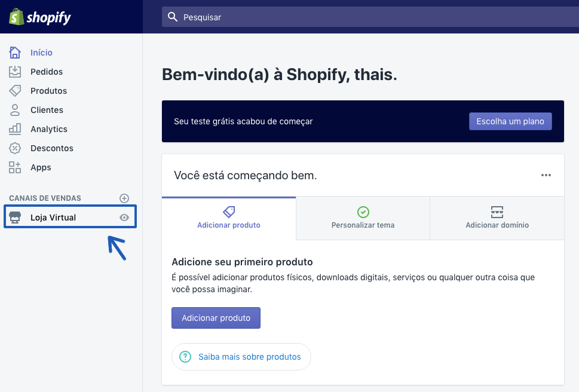The image size is (579, 392).
Task: Switch to the Adicionar domínio tab
Action: point(497,218)
